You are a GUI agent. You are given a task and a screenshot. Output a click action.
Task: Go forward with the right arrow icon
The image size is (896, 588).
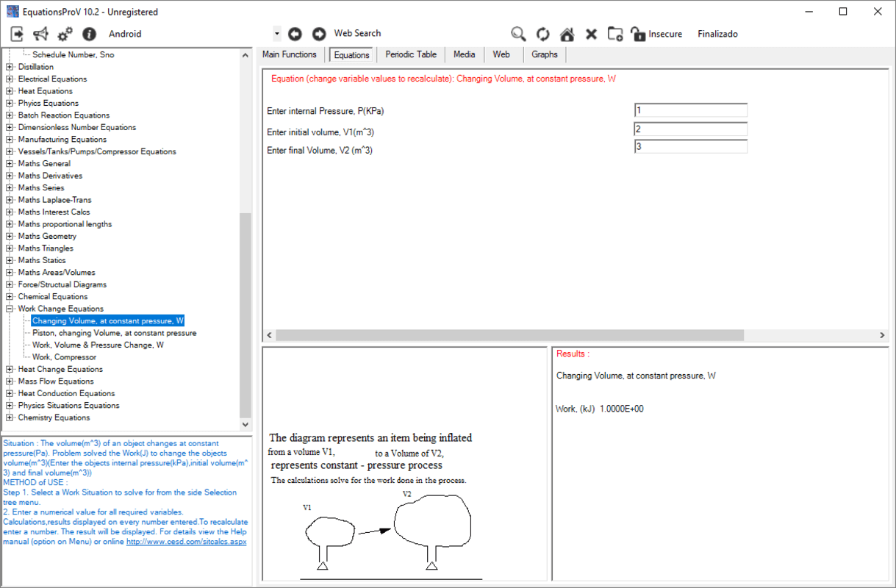319,34
